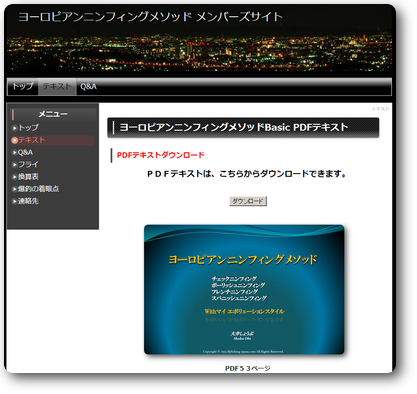Click the arrow bullet beside sidebar テキスト

point(14,140)
